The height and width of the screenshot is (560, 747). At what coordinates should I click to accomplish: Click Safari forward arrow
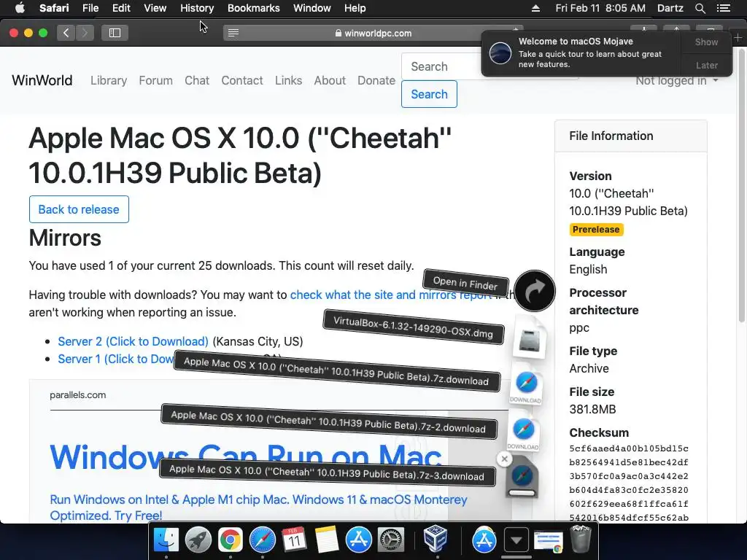pos(85,33)
